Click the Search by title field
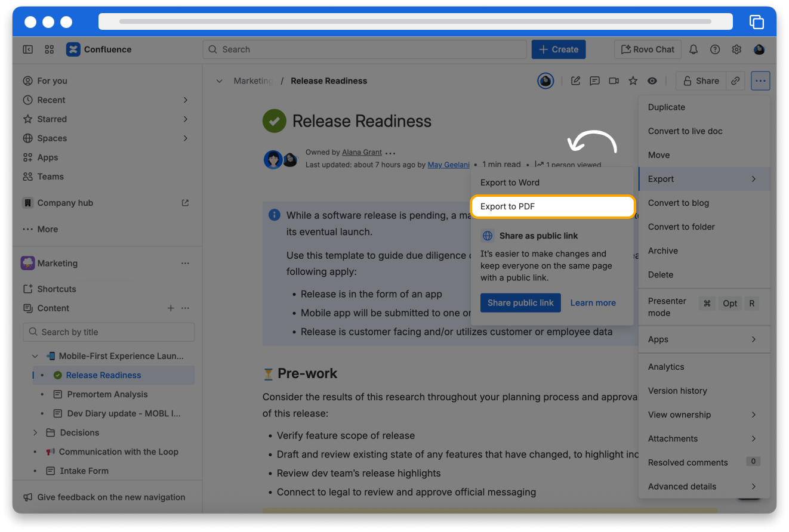This screenshot has width=789, height=532. (109, 332)
